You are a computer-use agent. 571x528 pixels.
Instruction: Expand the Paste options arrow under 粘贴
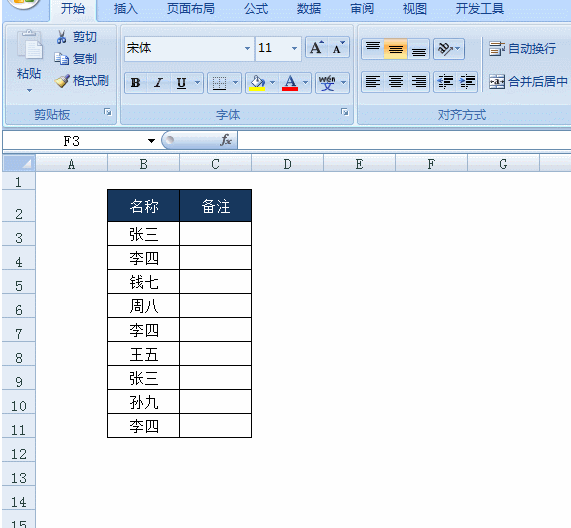[x=29, y=90]
